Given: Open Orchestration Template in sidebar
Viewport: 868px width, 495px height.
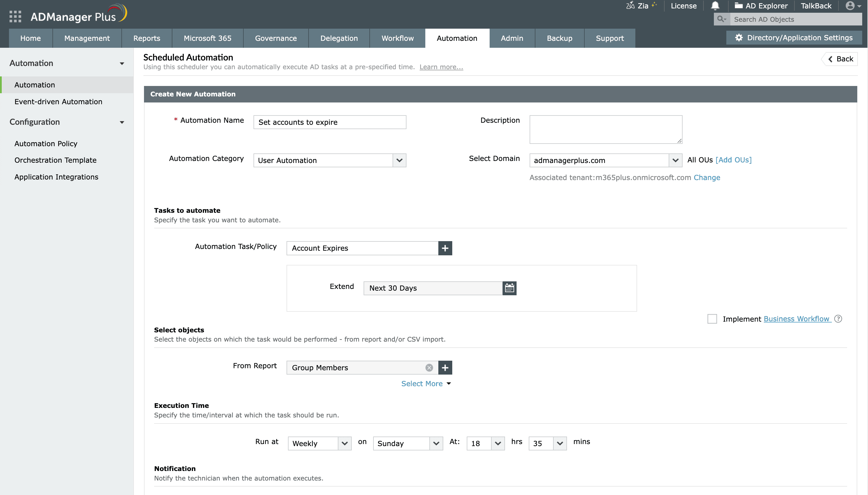Looking at the screenshot, I should coord(55,160).
